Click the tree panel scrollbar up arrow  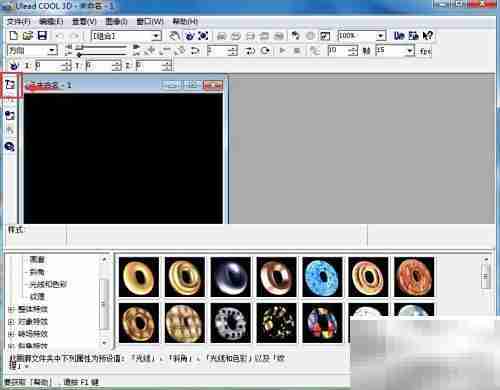(x=104, y=259)
